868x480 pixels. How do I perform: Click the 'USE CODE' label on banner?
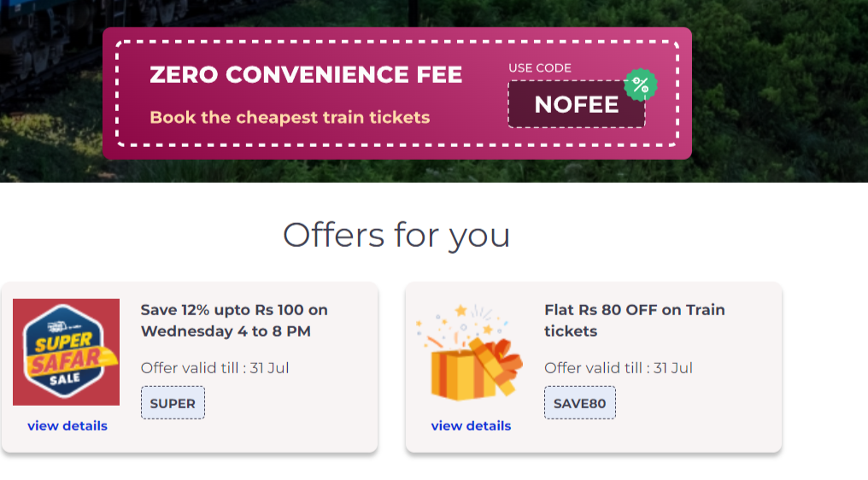pos(540,68)
